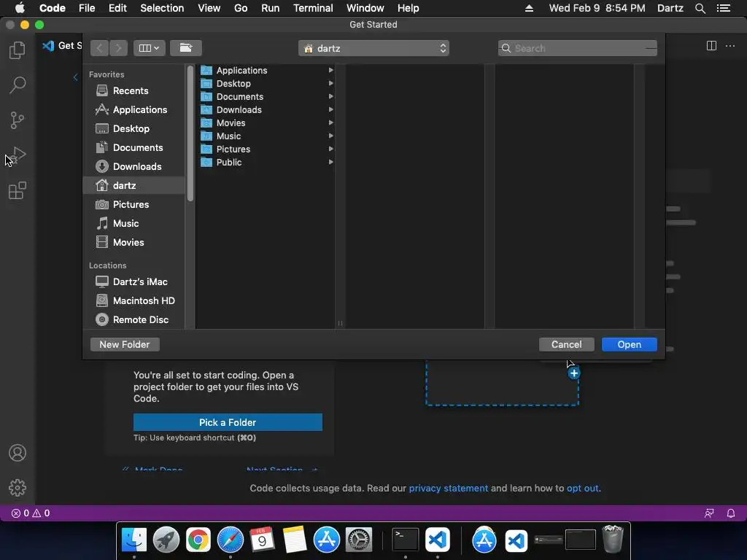747x560 pixels.
Task: Split the editor to the right
Action: pos(711,46)
